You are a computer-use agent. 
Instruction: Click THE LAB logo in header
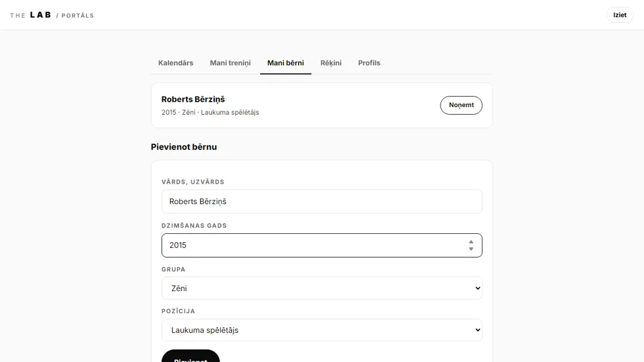coord(52,15)
